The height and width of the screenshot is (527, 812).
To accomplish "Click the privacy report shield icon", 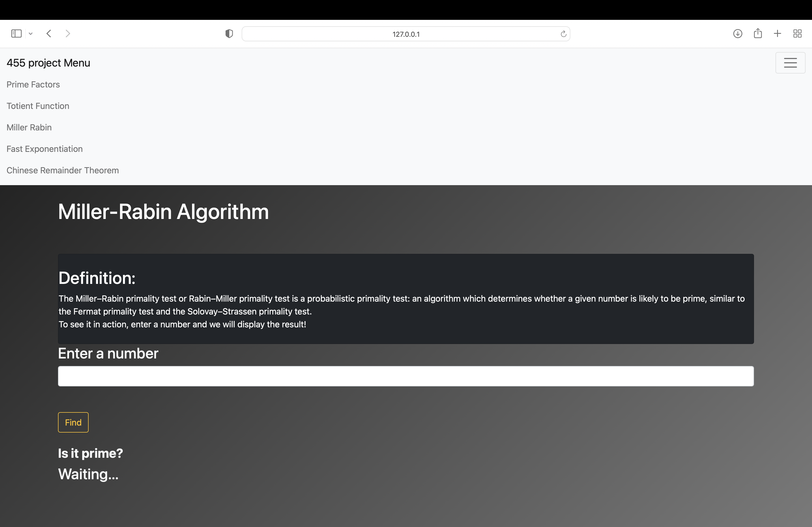I will [x=229, y=33].
